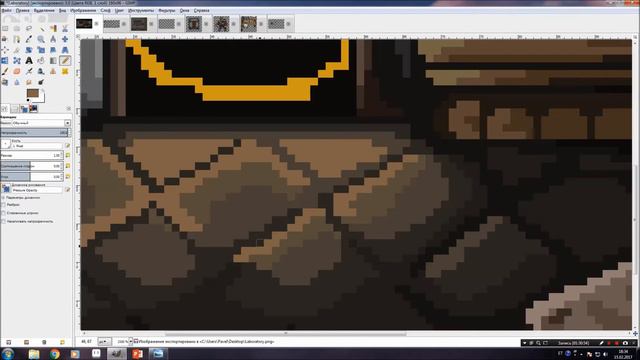Select the Airbrush tool
This screenshot has height=360, width=640.
[29, 71]
